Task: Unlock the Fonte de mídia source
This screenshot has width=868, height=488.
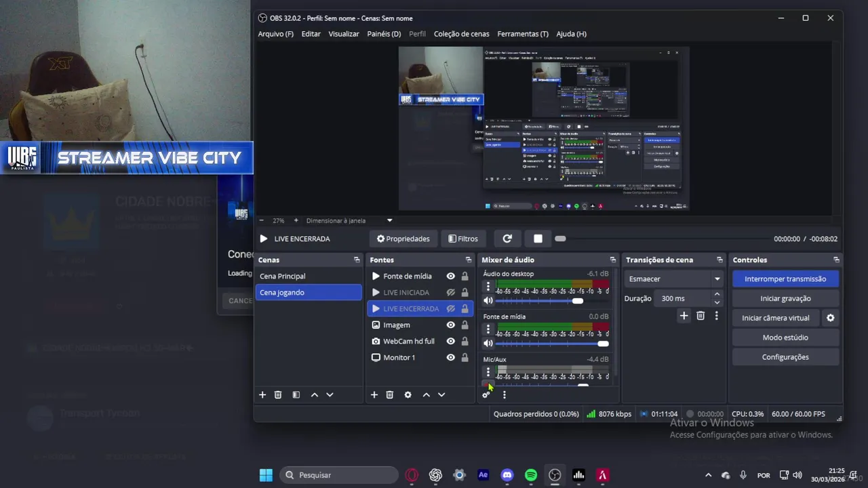Action: 465,276
